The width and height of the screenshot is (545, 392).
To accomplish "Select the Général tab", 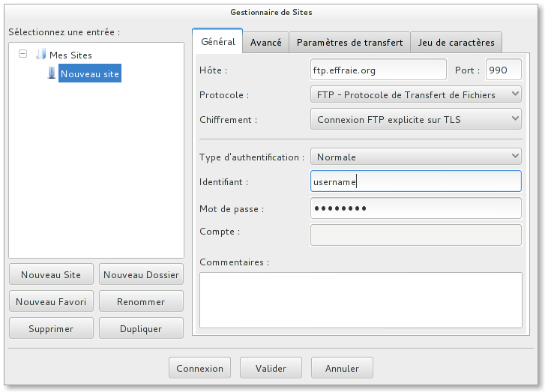I will 217,42.
